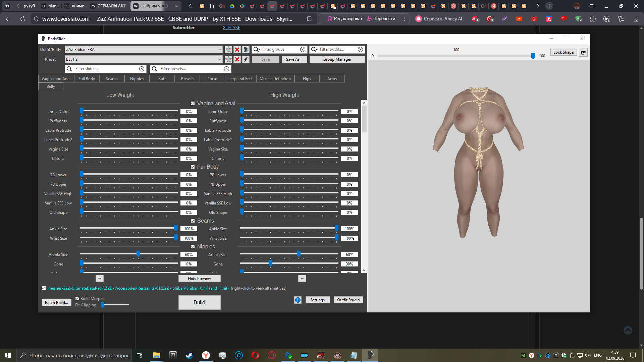Screen dimensions: 644x362
Task: Click the Build button
Action: pyautogui.click(x=200, y=302)
